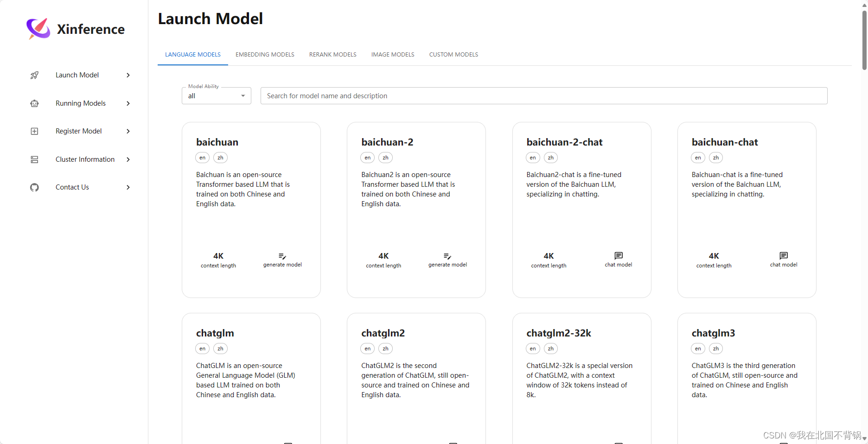
Task: Click the Launch Model page heading
Action: (x=211, y=19)
